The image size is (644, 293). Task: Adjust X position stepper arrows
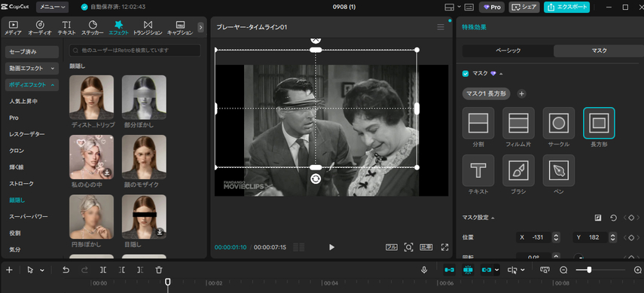556,237
